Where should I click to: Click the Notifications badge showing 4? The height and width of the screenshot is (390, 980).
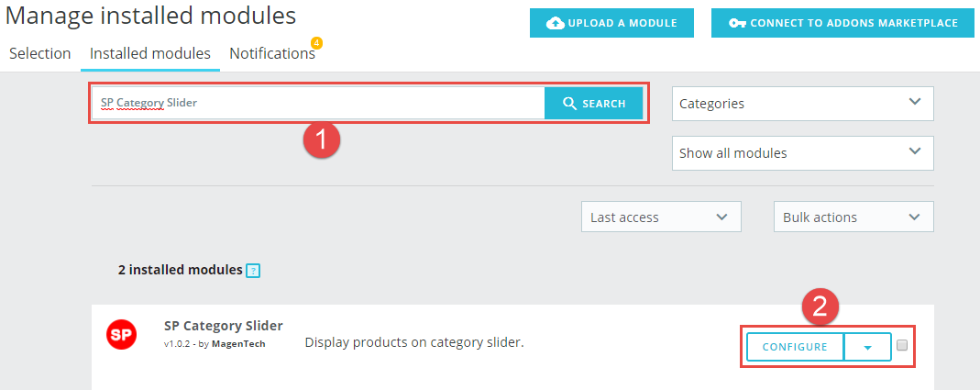(317, 43)
